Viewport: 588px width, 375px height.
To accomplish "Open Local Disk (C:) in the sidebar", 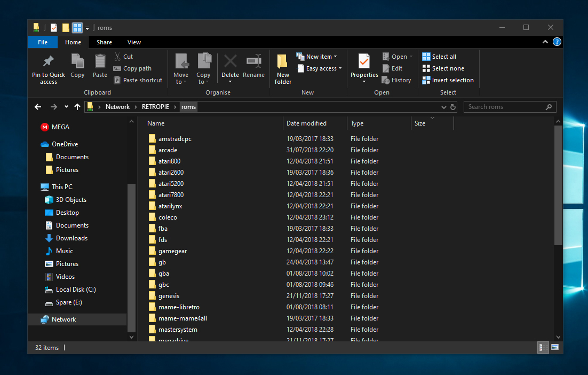I will [x=70, y=290].
